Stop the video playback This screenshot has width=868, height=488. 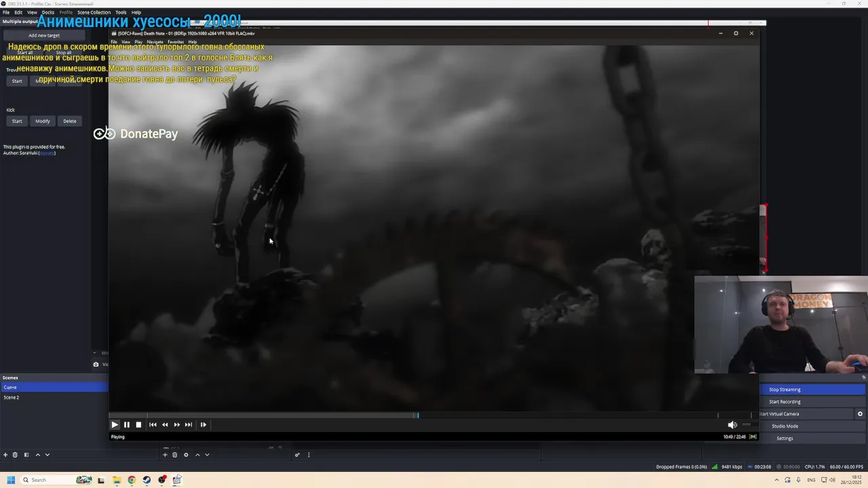coord(138,424)
